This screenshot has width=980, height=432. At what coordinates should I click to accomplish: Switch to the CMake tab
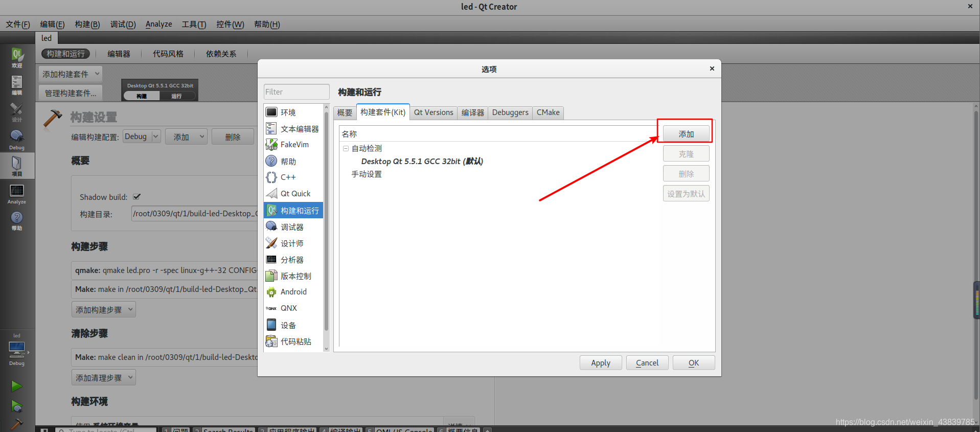pyautogui.click(x=548, y=112)
